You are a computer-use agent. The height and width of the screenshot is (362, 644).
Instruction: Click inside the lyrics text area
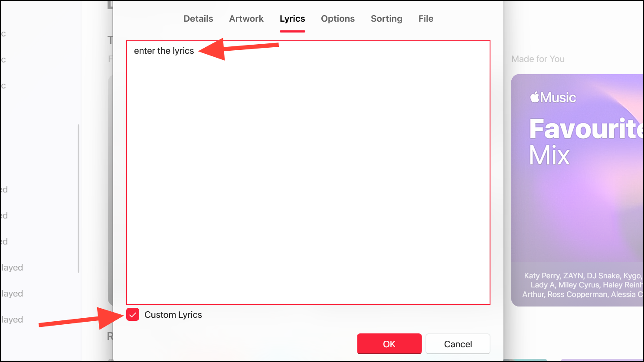[308, 173]
